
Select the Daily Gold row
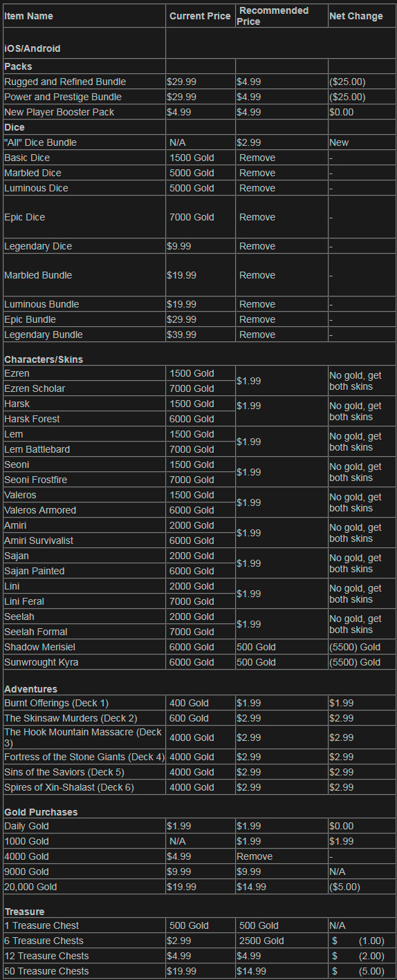(199, 826)
